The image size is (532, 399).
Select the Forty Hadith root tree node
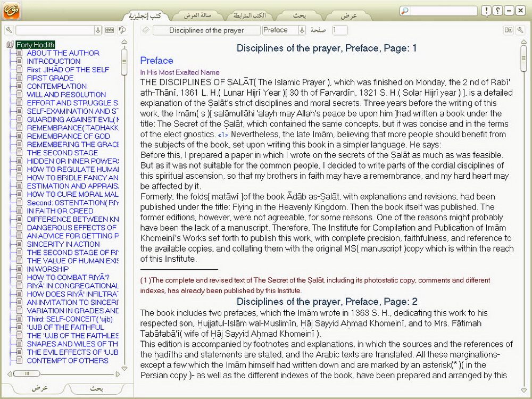tap(35, 45)
